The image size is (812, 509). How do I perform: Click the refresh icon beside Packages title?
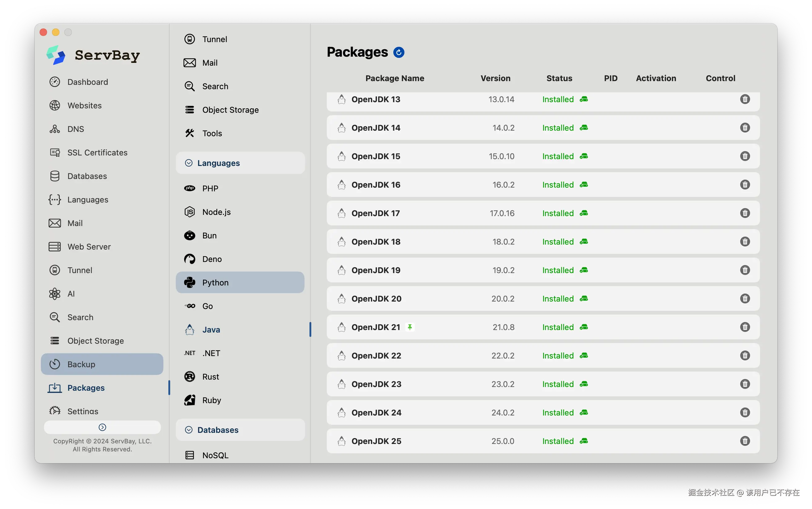(399, 52)
